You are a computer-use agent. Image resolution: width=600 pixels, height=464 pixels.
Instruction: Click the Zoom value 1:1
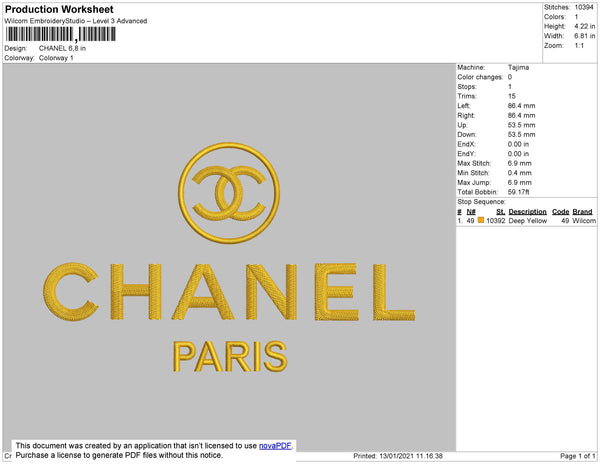coord(577,47)
